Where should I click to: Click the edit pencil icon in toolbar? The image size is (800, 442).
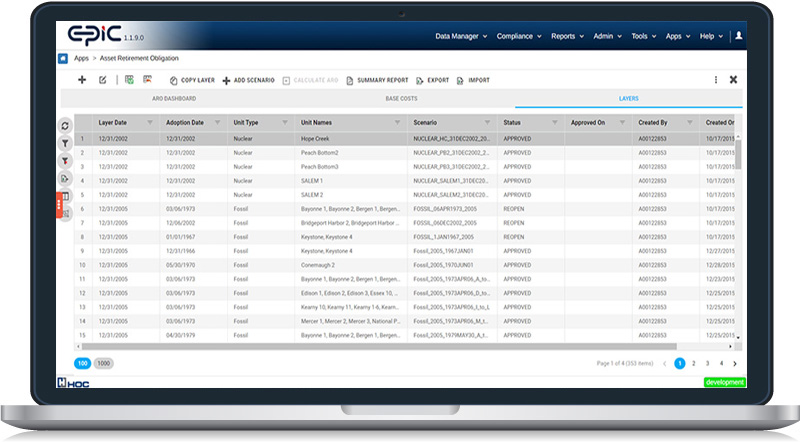tap(103, 80)
